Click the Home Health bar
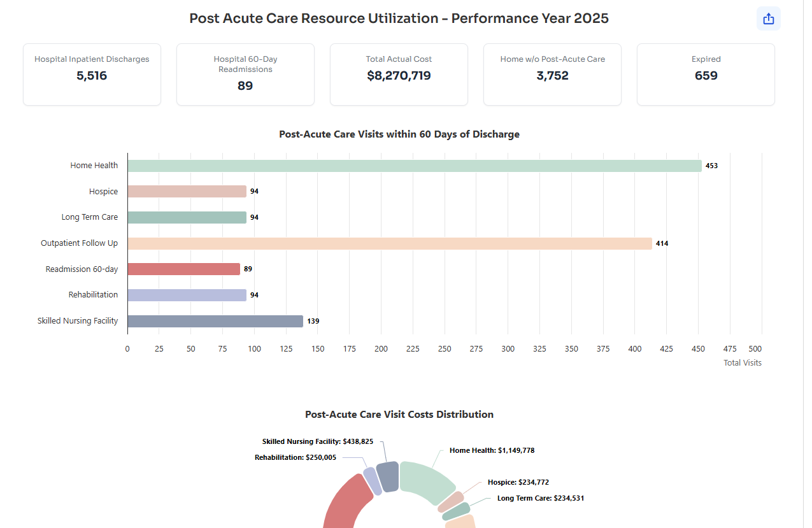Image resolution: width=812 pixels, height=528 pixels. pyautogui.click(x=414, y=166)
